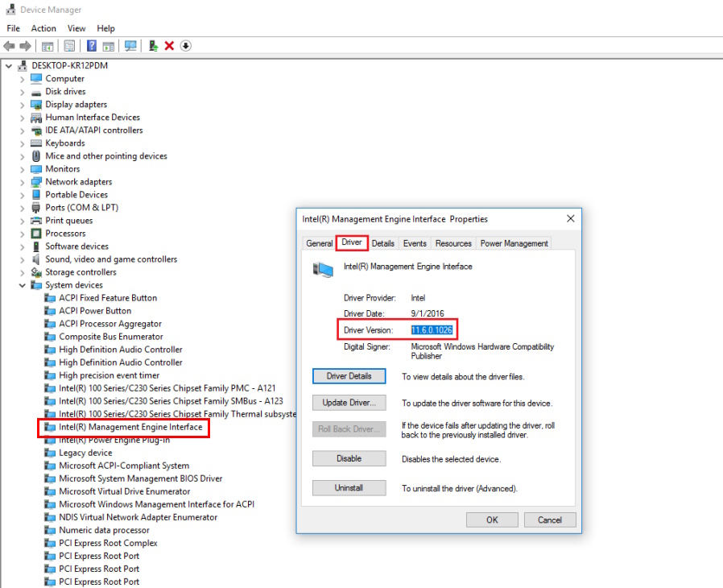Click the Human Interface Devices icon

click(x=36, y=118)
